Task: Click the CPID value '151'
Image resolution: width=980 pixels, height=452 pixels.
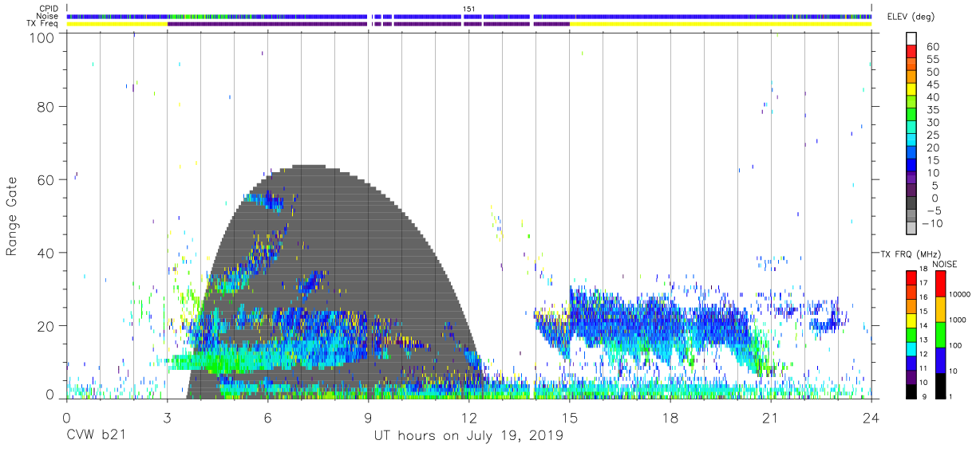Action: 469,9
